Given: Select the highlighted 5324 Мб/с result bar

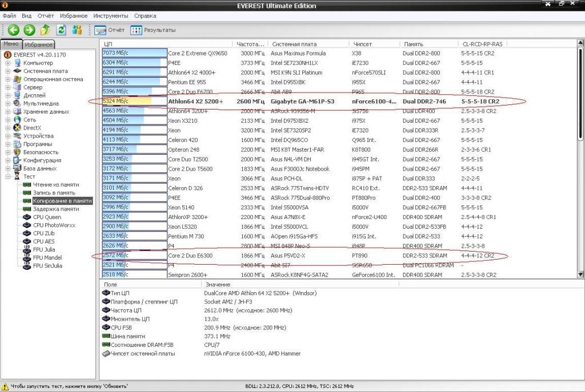Looking at the screenshot, I should click(x=135, y=101).
